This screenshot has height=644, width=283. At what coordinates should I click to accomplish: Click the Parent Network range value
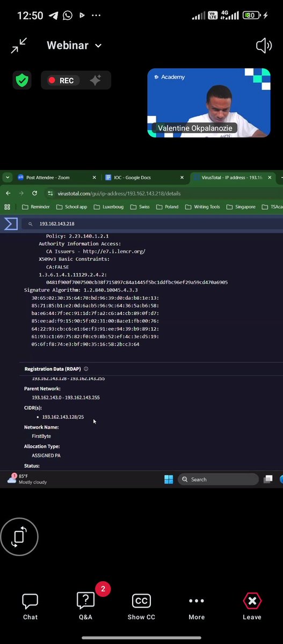click(x=66, y=398)
